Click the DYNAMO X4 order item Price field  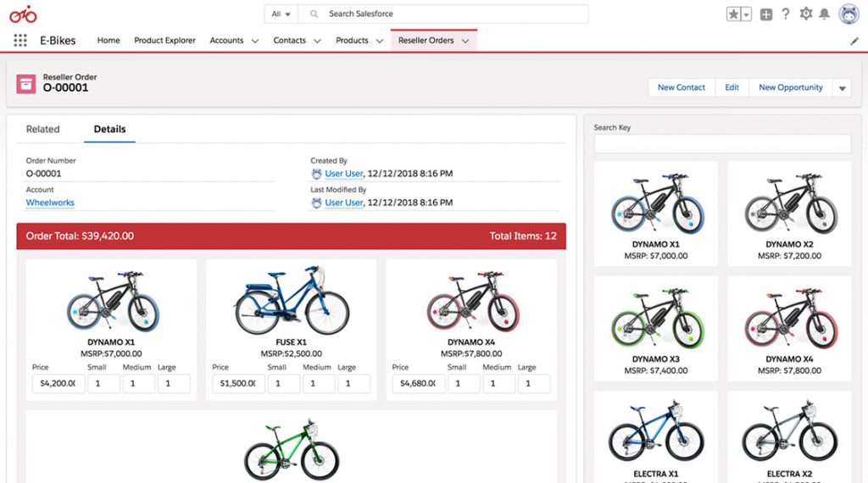click(418, 383)
